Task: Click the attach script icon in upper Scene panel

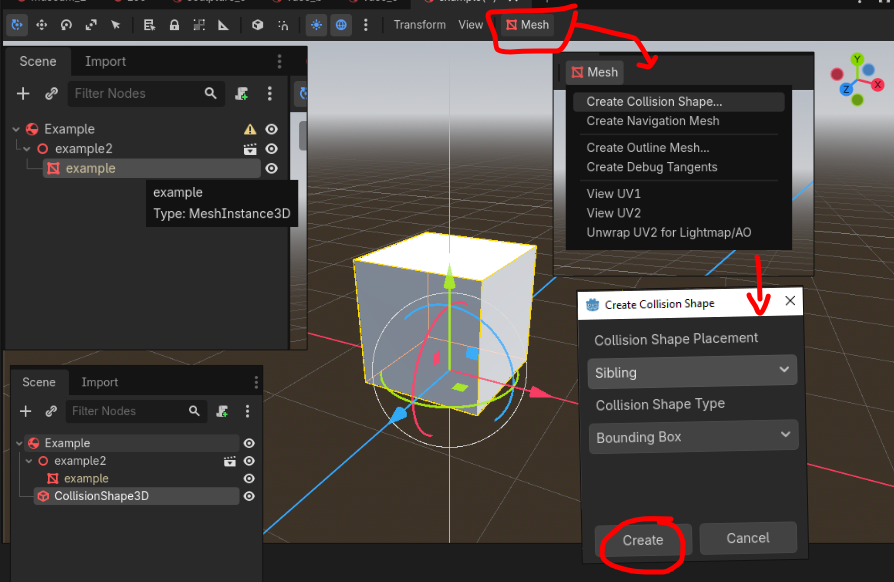Action: click(x=242, y=93)
